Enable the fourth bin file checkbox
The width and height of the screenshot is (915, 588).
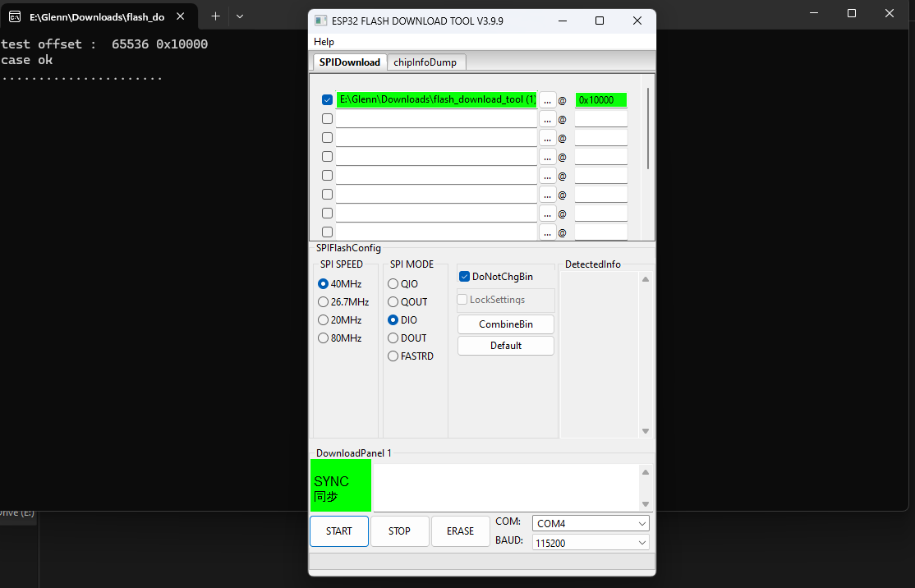(x=328, y=156)
